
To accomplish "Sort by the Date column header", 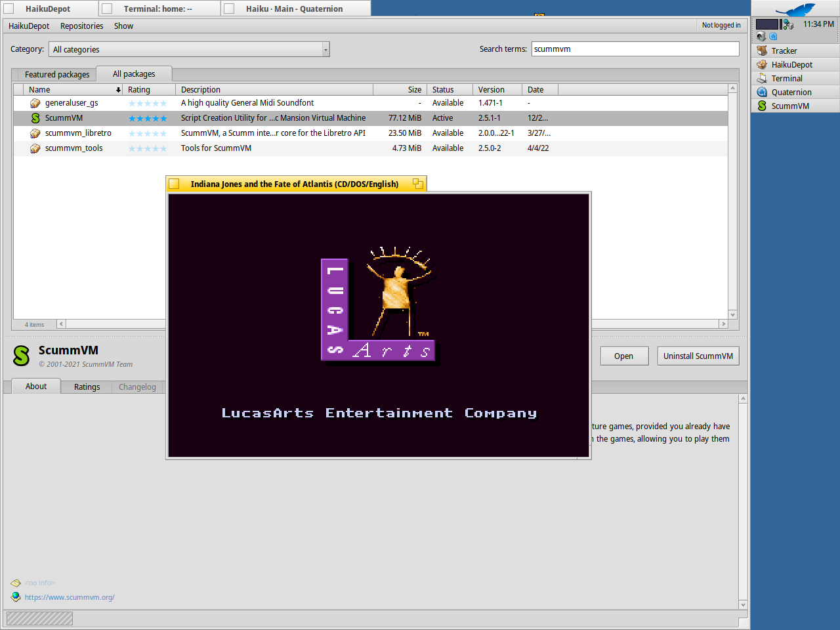I will pyautogui.click(x=540, y=90).
